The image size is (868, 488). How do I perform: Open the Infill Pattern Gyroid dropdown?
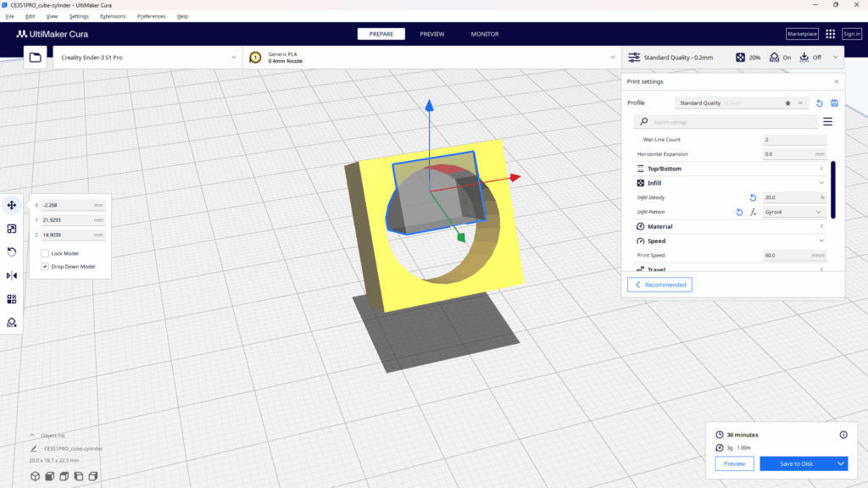tap(794, 212)
